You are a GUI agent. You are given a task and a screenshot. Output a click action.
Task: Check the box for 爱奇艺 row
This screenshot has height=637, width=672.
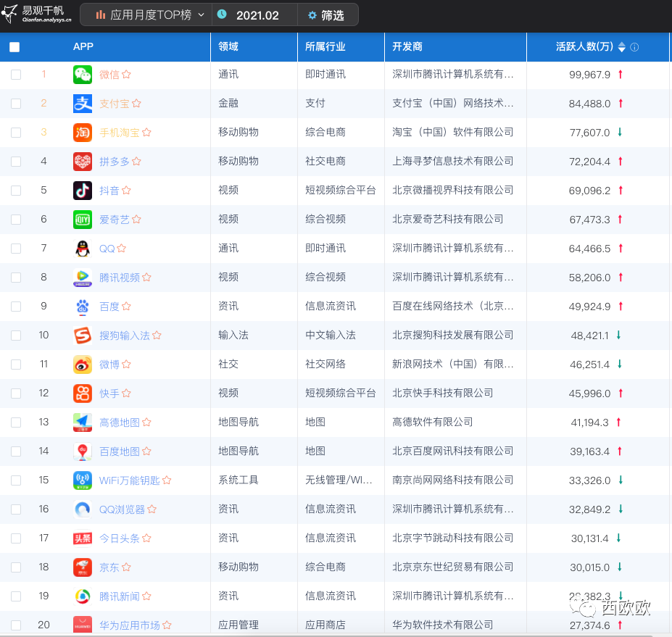(16, 220)
